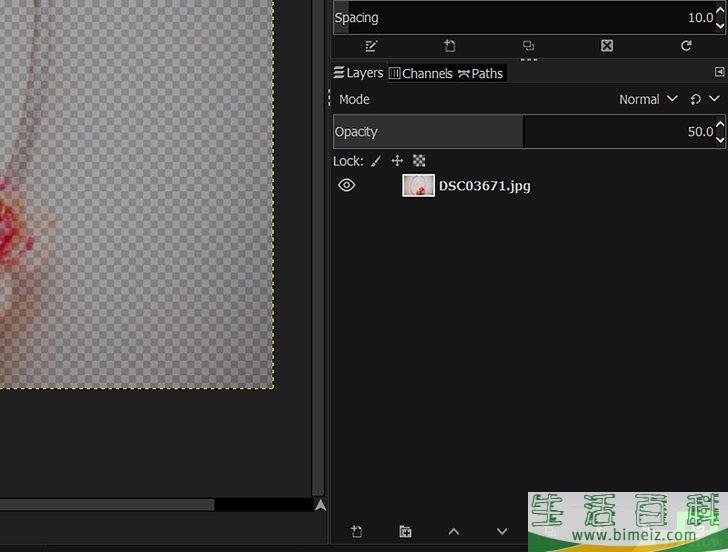Duplicate the brush using the overlapping squares icon
This screenshot has width=728, height=552.
coord(528,46)
